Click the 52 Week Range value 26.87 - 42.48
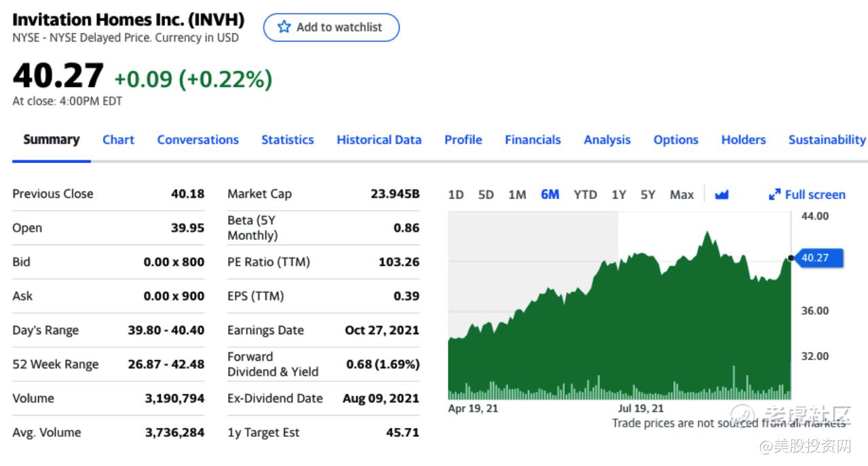 coord(166,364)
